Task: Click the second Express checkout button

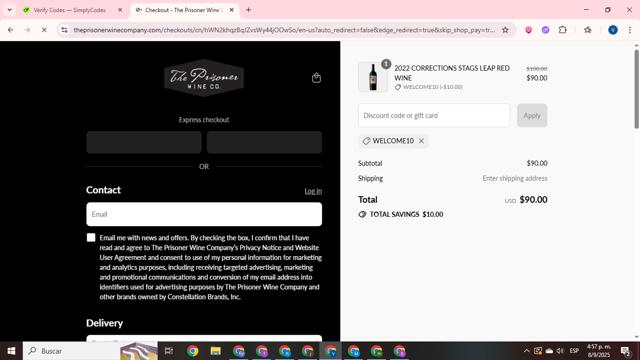Action: point(264,142)
